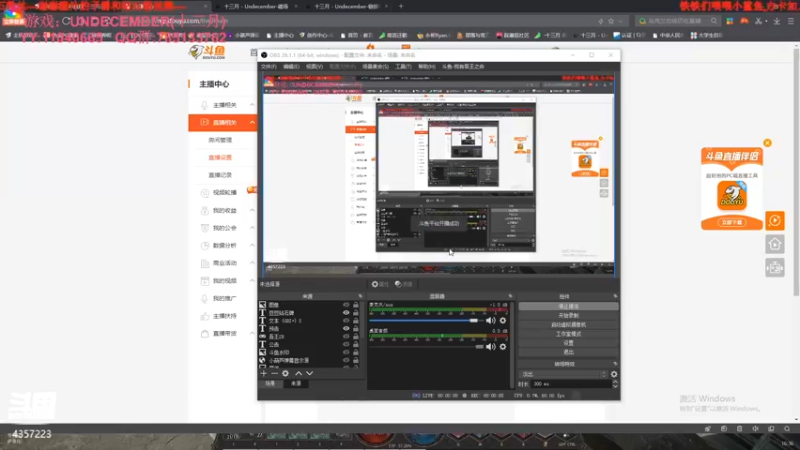The image size is (800, 450).
Task: Toggle visibility eye of first image source
Action: [346, 305]
